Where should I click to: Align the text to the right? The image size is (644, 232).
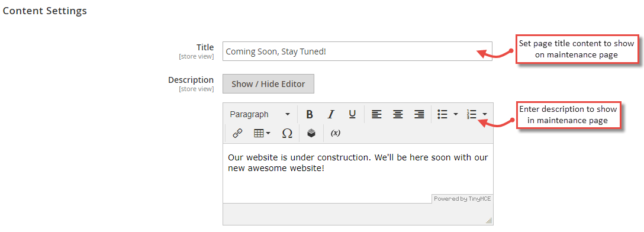419,114
